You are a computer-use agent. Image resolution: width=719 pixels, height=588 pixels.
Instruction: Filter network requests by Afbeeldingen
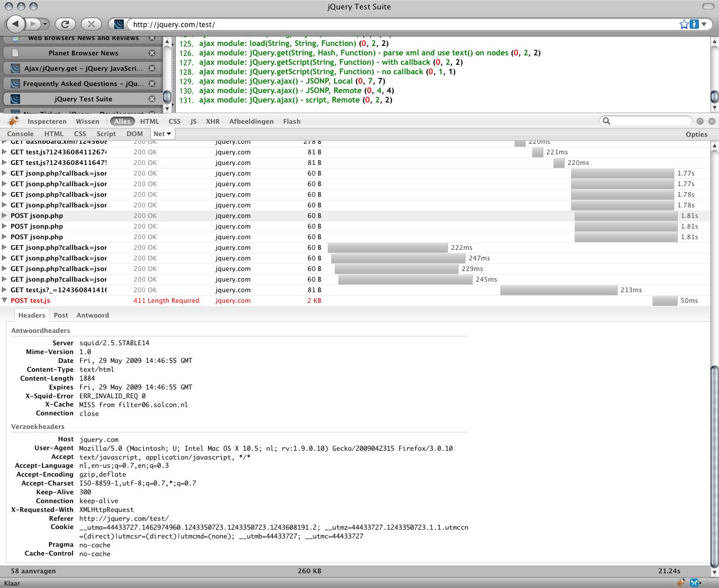[x=251, y=121]
